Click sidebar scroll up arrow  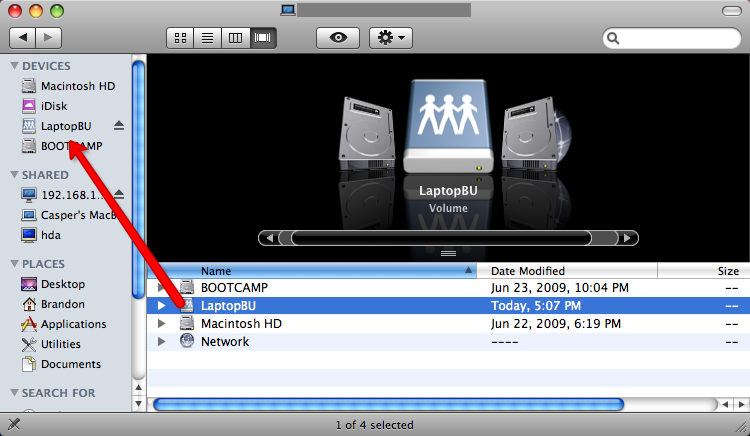(x=138, y=387)
